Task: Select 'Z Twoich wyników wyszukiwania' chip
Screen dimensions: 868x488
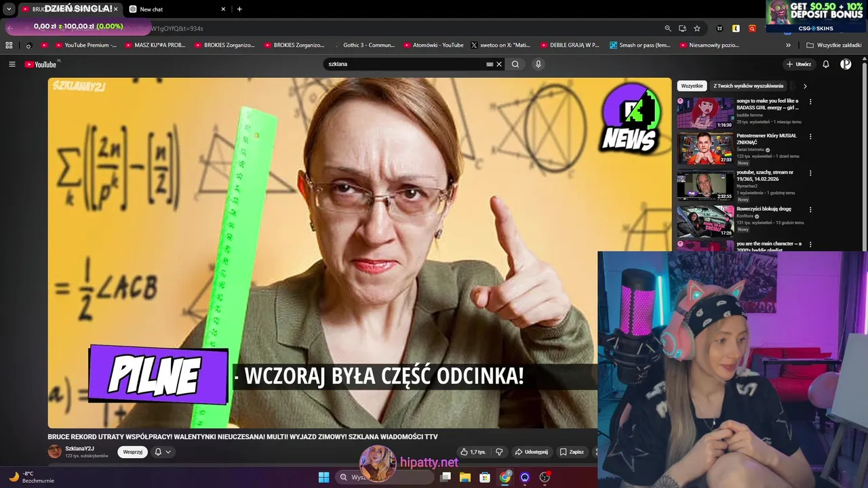Action: [x=748, y=86]
